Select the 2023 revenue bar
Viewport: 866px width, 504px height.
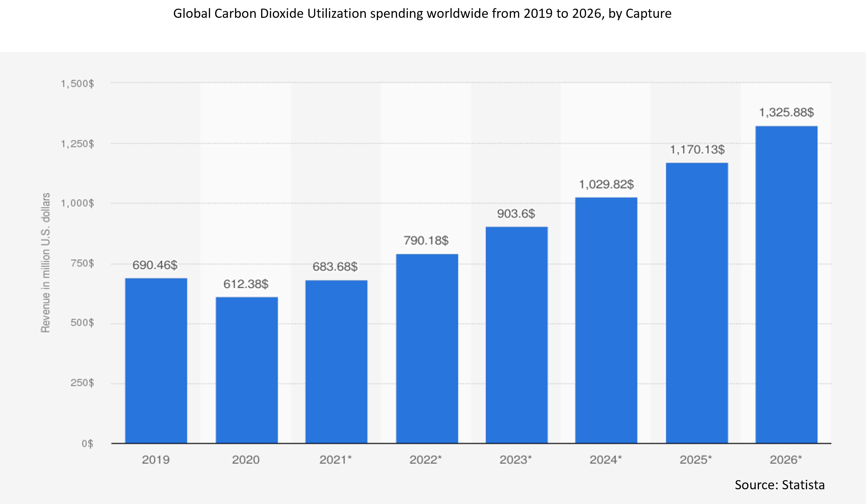[x=516, y=335]
